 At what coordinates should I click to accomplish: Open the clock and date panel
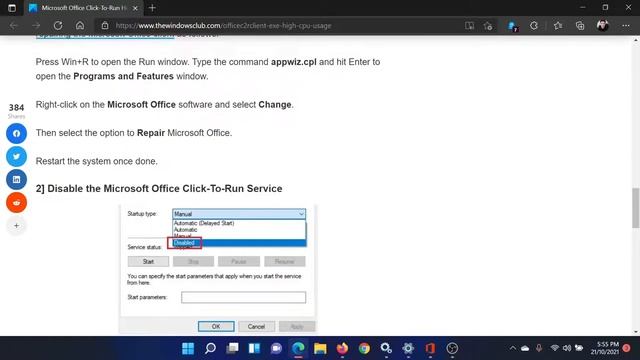pos(605,348)
